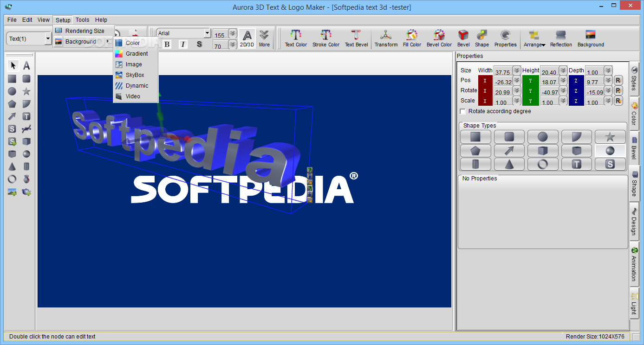644x345 pixels.
Task: Add SVG shape with the 'S' plus icon
Action: (x=13, y=141)
